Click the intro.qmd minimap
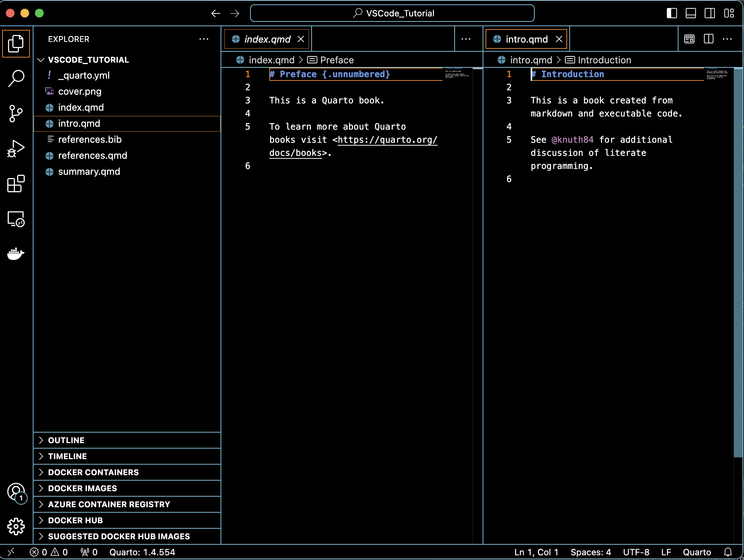The image size is (744, 560). tap(718, 74)
